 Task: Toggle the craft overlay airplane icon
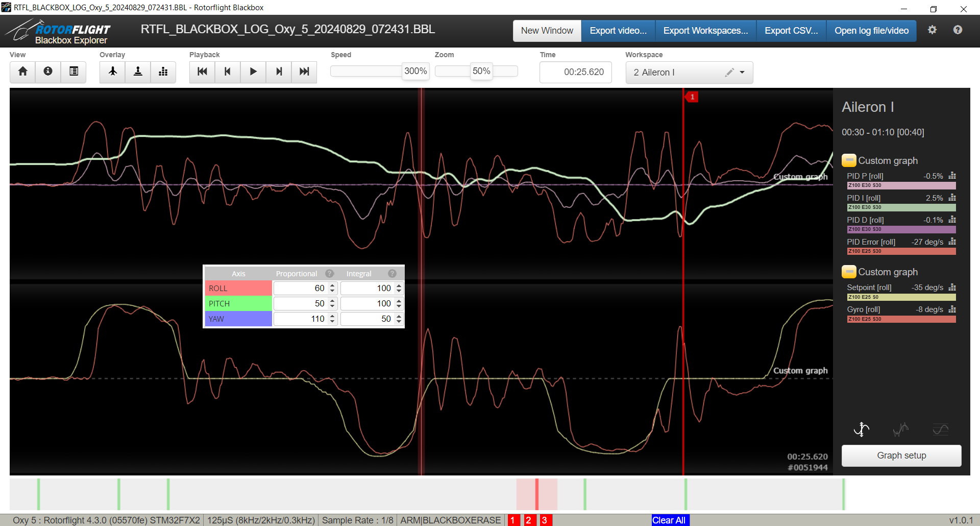pyautogui.click(x=113, y=71)
